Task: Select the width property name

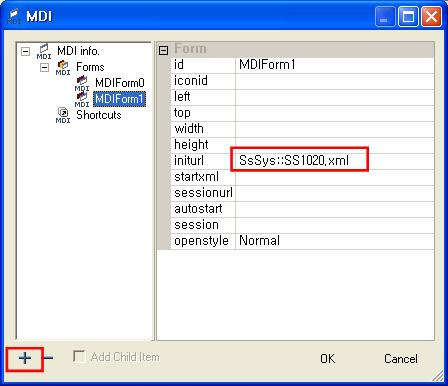Action: pyautogui.click(x=203, y=129)
